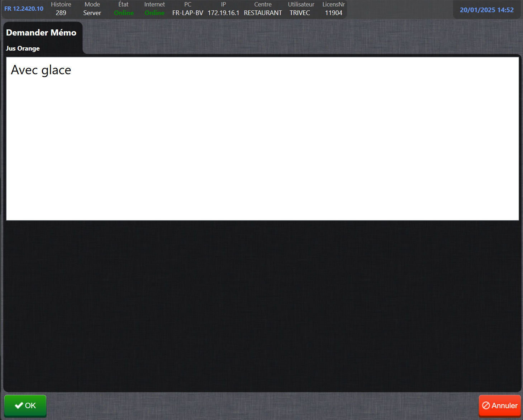The width and height of the screenshot is (523, 420).
Task: Click the FR 12.2420.10 version label
Action: [24, 9]
